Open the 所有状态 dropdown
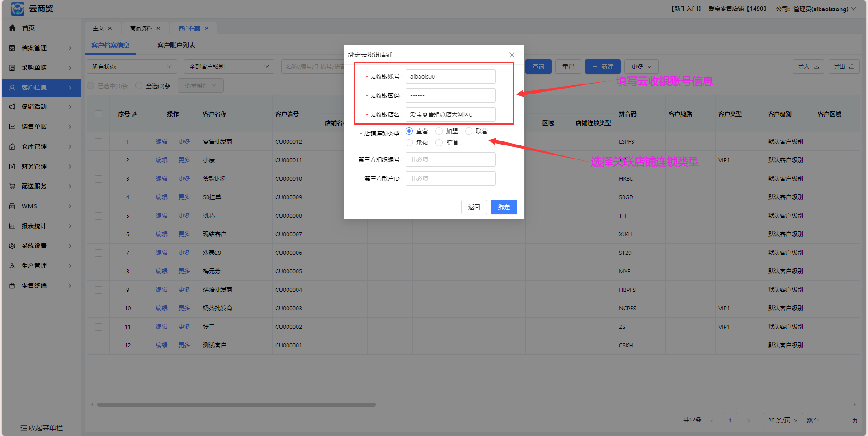Screen dimensions: 868x436 pos(132,66)
